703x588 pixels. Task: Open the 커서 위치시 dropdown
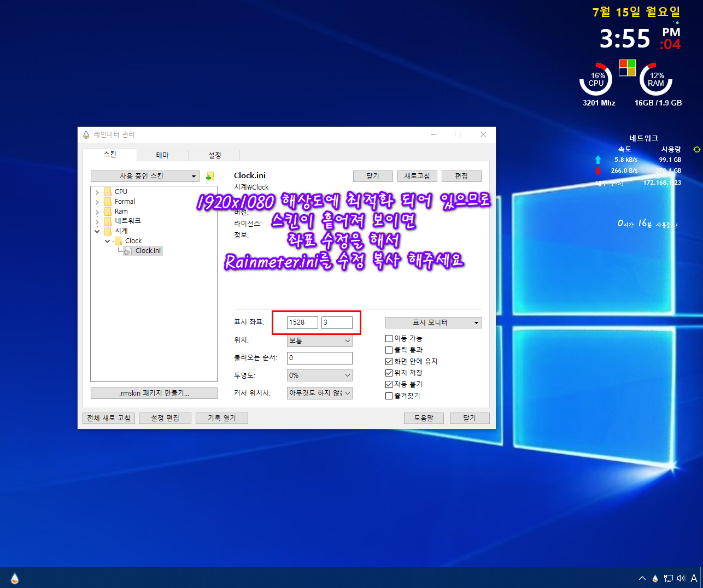[x=320, y=393]
